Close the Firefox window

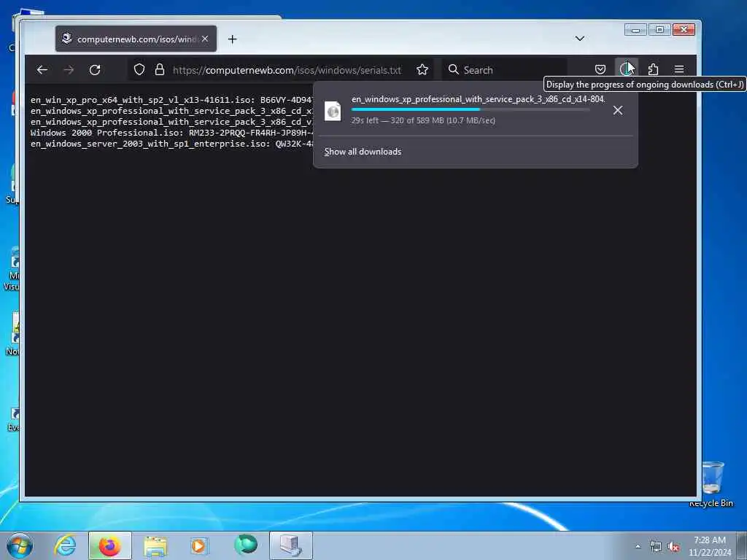(x=684, y=30)
